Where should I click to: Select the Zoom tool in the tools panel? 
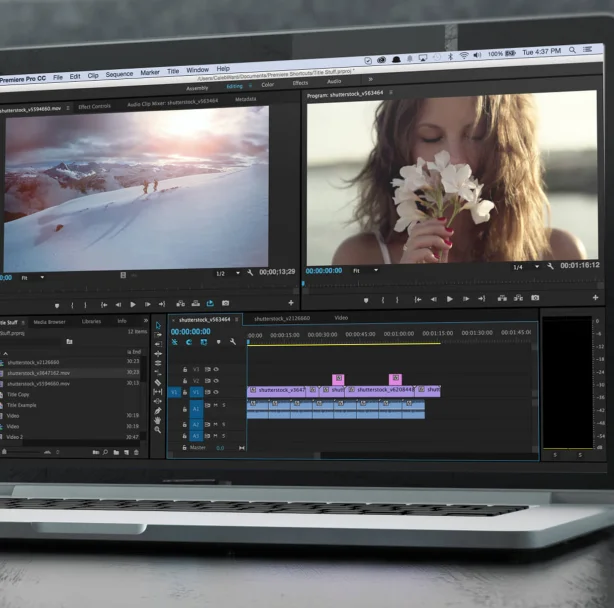(158, 430)
